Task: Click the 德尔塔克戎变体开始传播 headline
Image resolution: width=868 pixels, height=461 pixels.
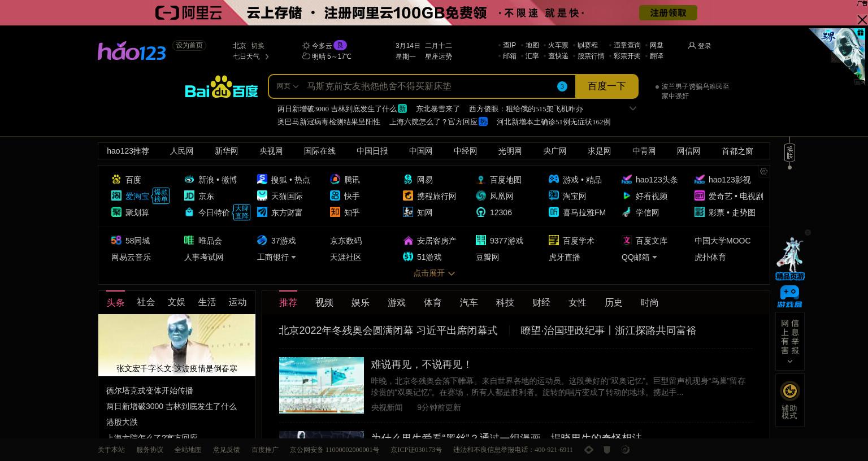Action: pos(150,390)
